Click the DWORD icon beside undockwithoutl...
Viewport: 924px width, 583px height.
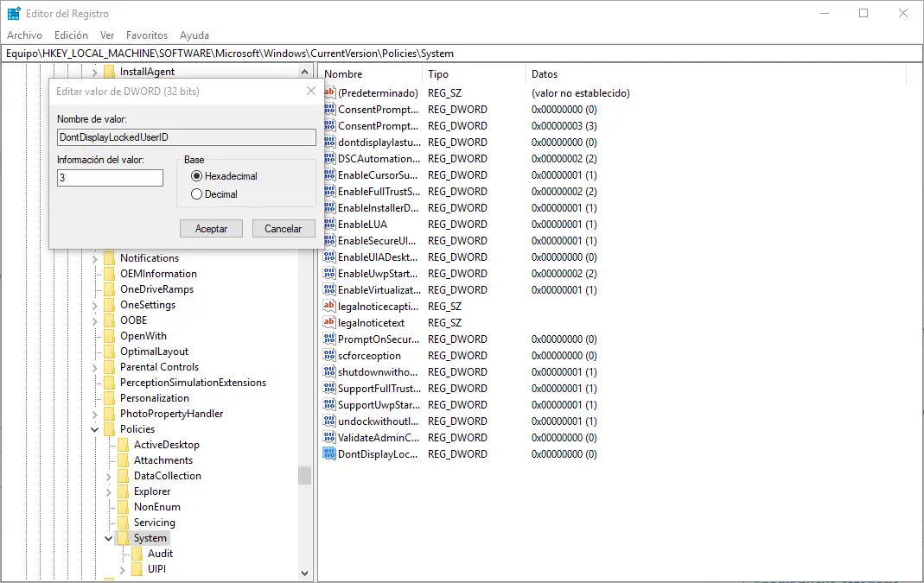click(x=329, y=421)
